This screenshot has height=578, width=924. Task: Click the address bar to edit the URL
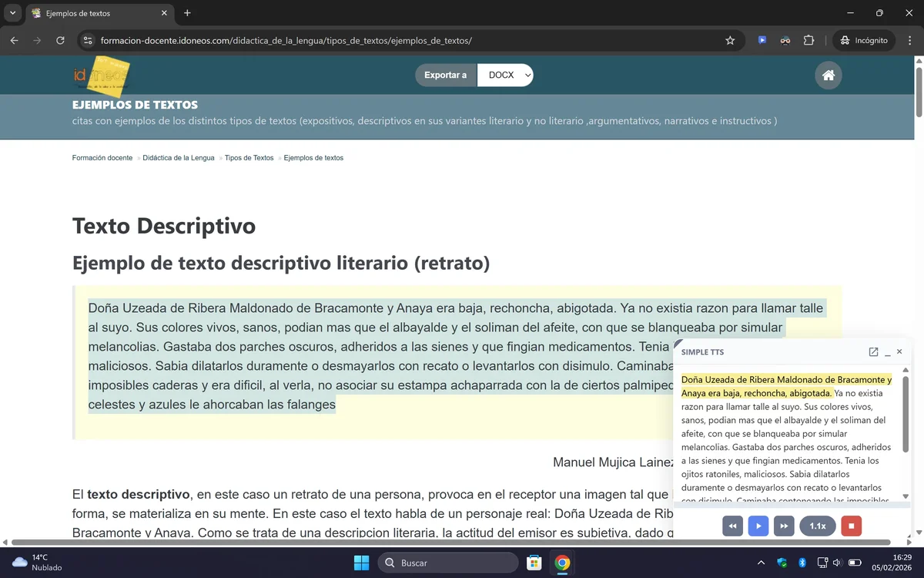(385, 40)
